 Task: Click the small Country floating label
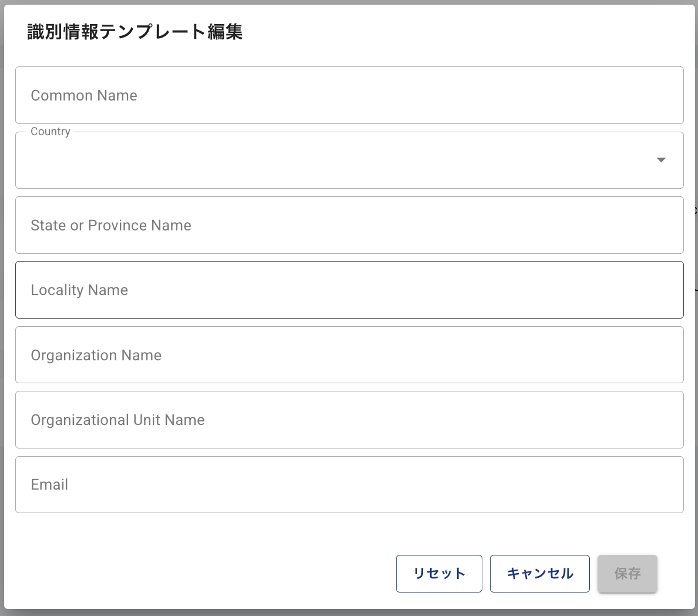click(x=51, y=132)
